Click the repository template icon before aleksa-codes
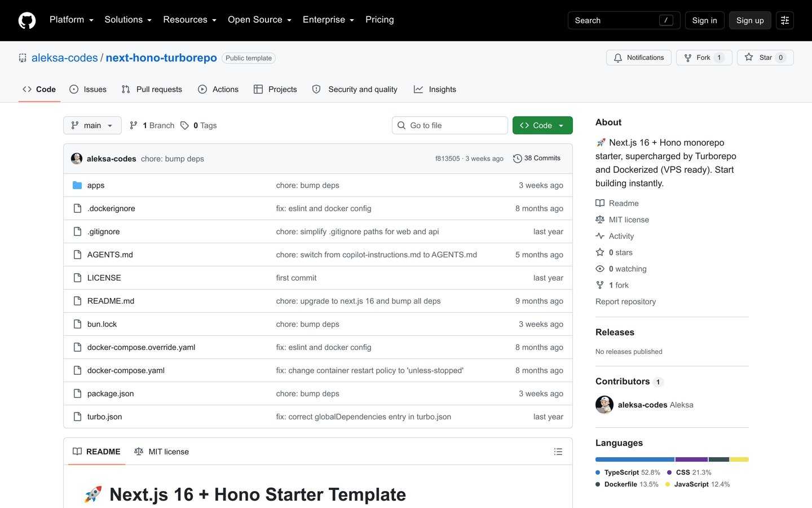This screenshot has width=812, height=508. (x=23, y=58)
